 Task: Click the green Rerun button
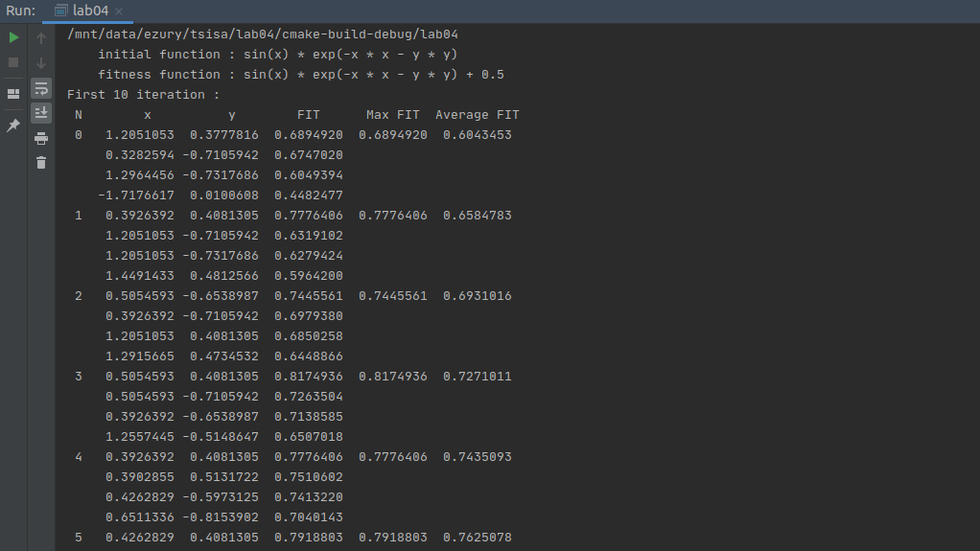(13, 37)
